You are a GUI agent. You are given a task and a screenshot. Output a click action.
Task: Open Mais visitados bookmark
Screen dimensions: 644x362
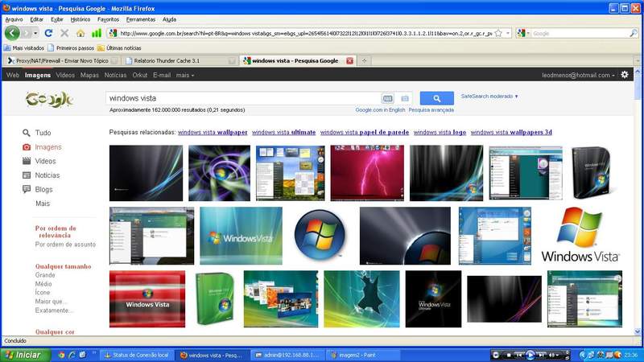(x=24, y=48)
